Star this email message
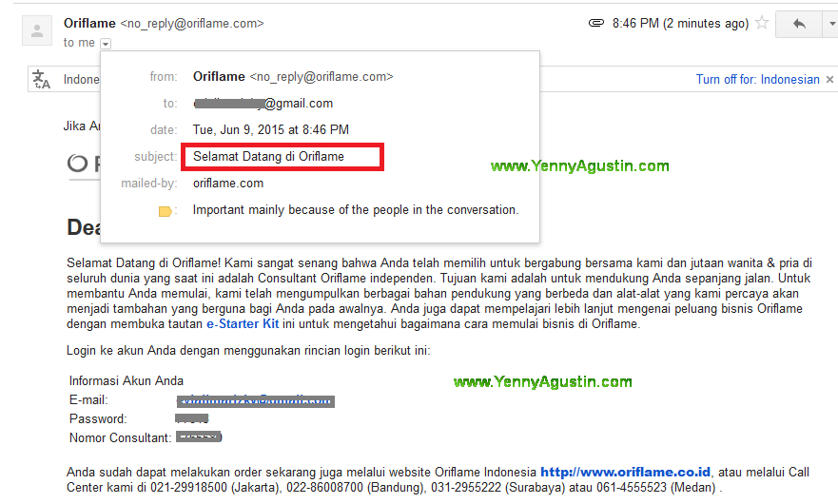This screenshot has height=504, width=838. (x=762, y=23)
